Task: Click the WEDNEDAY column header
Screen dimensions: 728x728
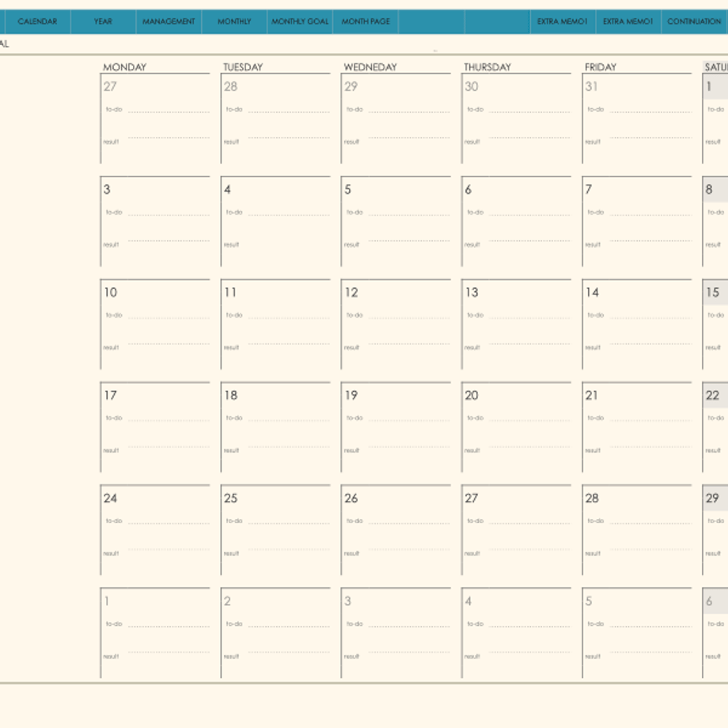Action: [x=370, y=66]
